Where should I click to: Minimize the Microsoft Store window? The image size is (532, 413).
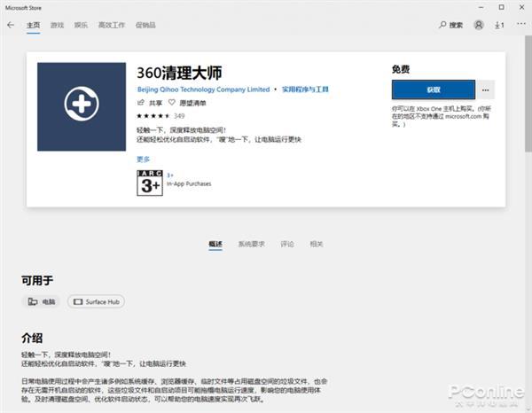tap(481, 7)
